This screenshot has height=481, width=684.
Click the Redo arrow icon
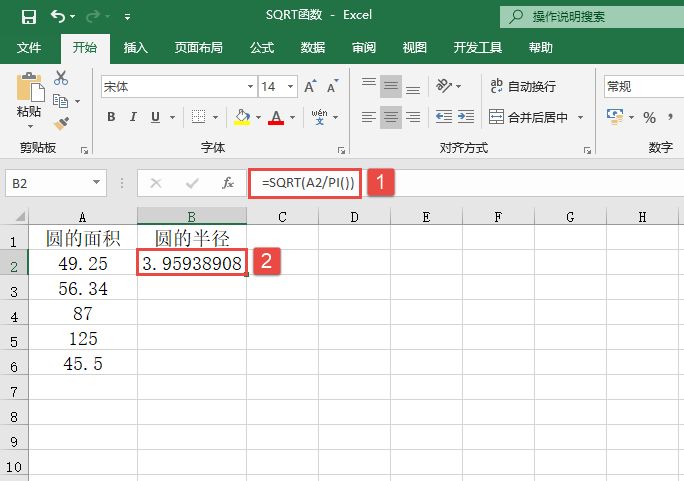point(93,17)
